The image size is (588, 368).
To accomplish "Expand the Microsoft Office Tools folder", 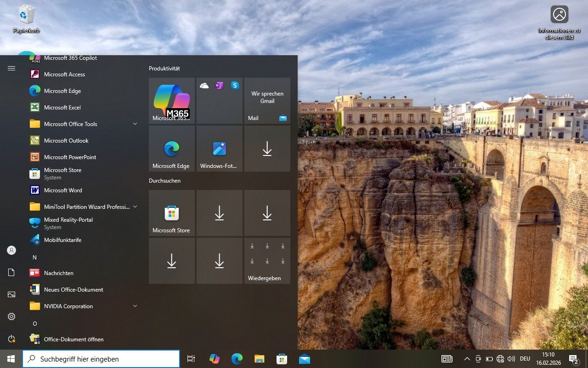I will [x=84, y=124].
